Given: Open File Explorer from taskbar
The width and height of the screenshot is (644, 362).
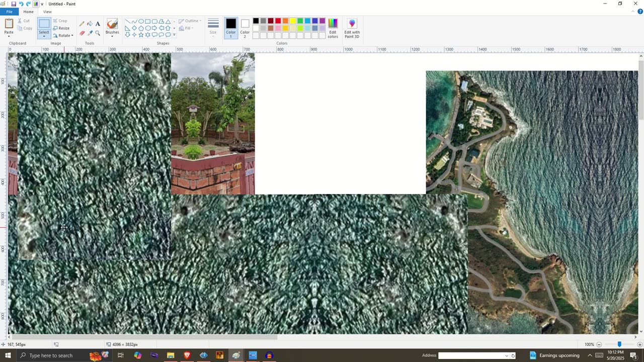Looking at the screenshot, I should (171, 355).
